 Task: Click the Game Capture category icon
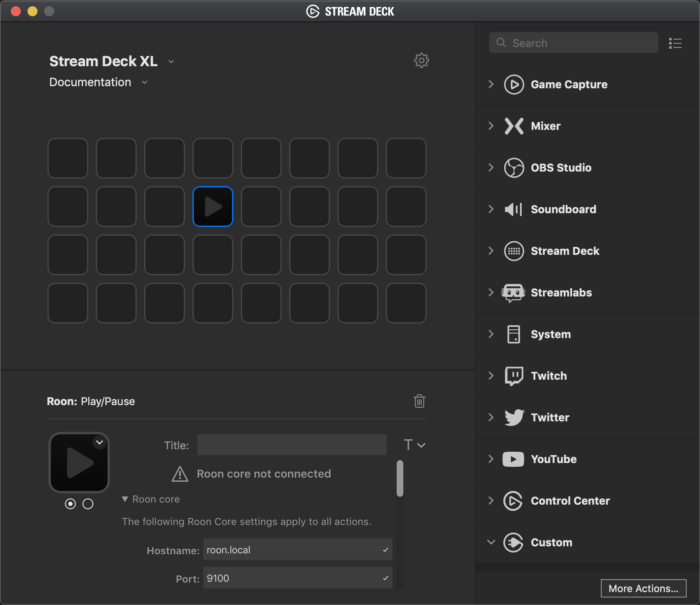click(514, 85)
